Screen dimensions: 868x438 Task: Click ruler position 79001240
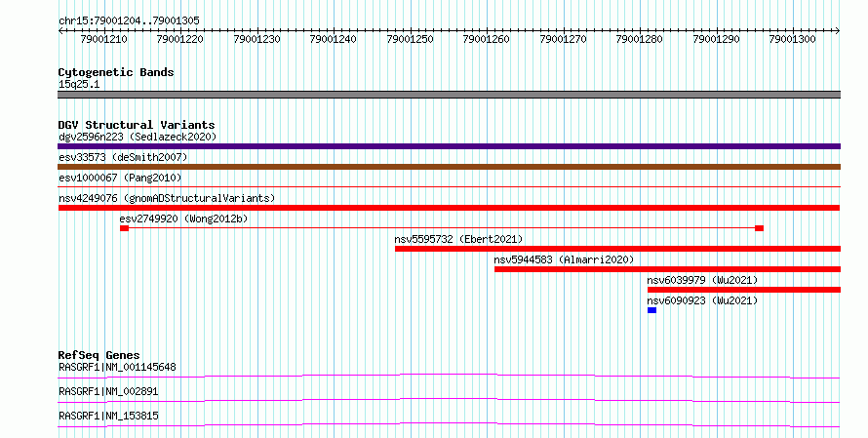click(334, 39)
